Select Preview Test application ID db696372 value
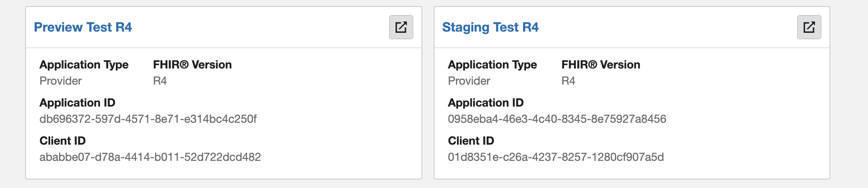This screenshot has height=188, width=868. pyautogui.click(x=148, y=119)
